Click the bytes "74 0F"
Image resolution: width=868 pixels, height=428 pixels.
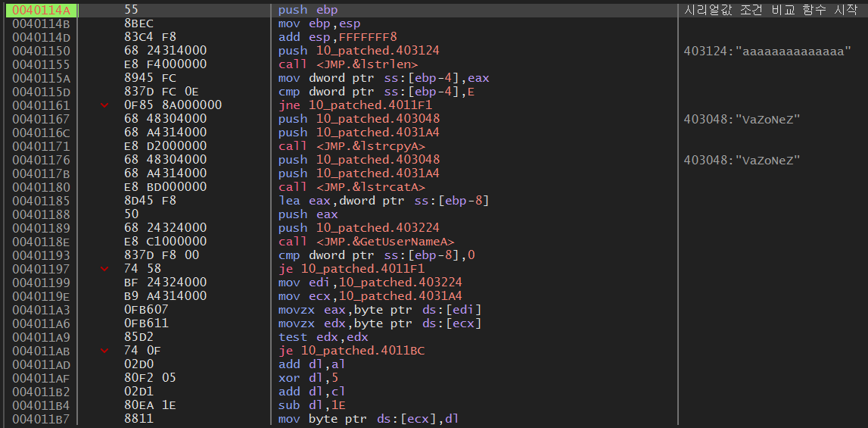[x=143, y=351]
